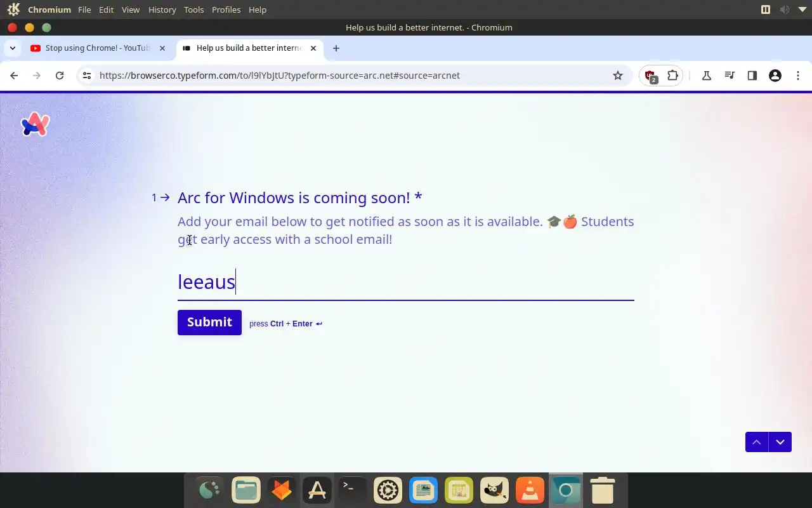The image size is (812, 508).
Task: Expand the tab search dropdown
Action: click(12, 48)
